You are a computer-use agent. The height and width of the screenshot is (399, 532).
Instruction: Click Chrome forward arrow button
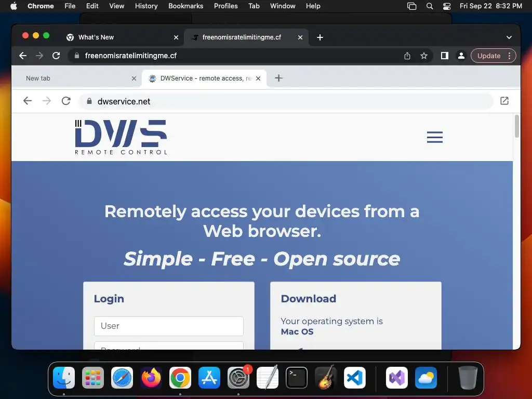tap(39, 56)
